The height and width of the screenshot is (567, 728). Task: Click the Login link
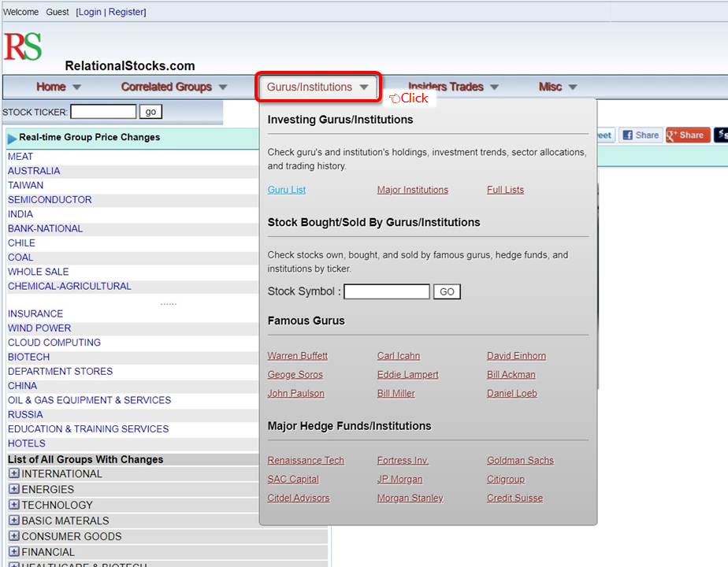click(90, 12)
